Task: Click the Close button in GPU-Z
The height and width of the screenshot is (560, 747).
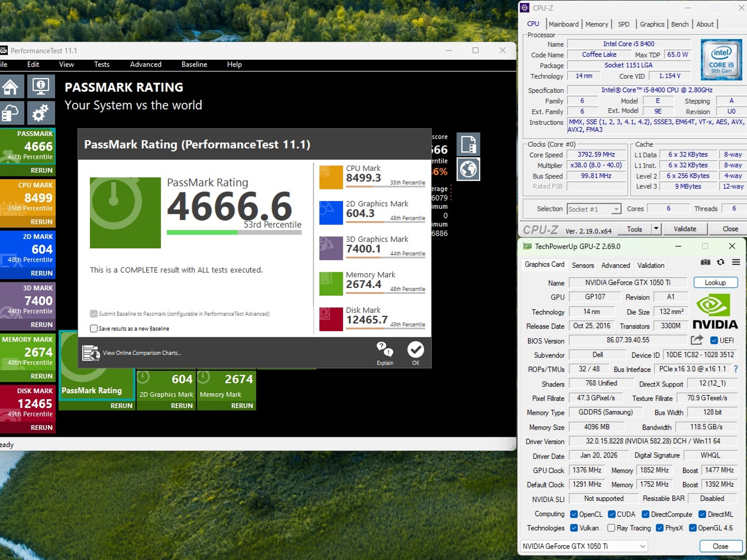Action: pyautogui.click(x=720, y=546)
